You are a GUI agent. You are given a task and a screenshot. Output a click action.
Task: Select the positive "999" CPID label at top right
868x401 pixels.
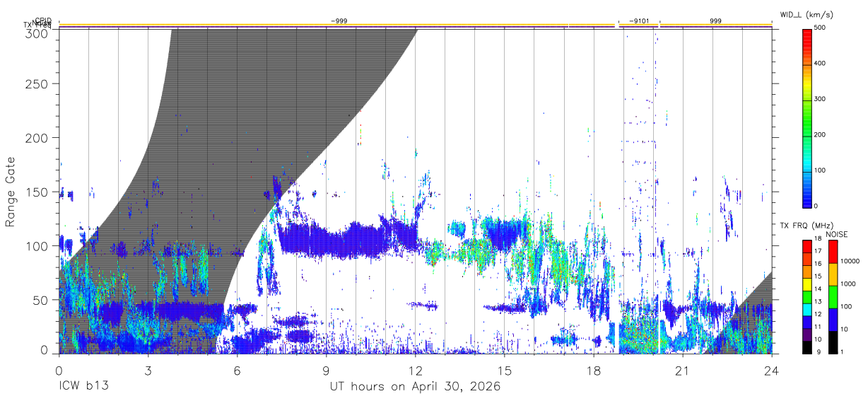tap(716, 21)
